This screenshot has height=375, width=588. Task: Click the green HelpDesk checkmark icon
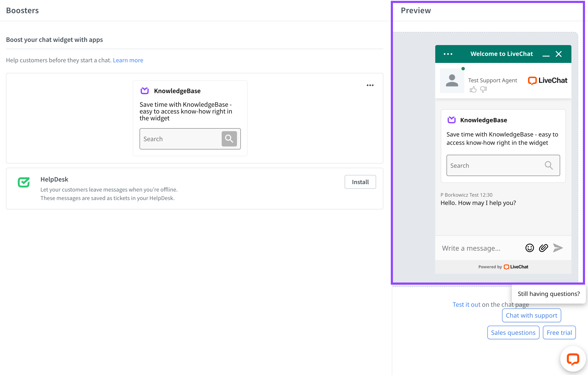click(x=24, y=182)
